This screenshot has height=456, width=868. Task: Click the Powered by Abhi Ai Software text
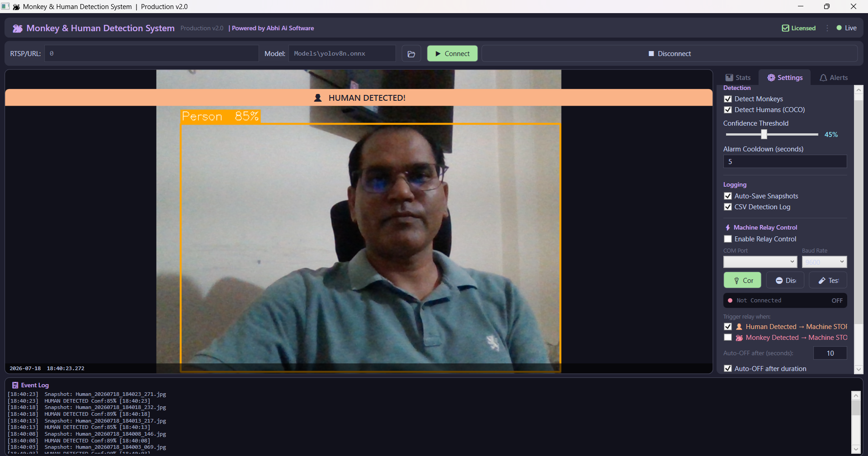[x=273, y=28]
